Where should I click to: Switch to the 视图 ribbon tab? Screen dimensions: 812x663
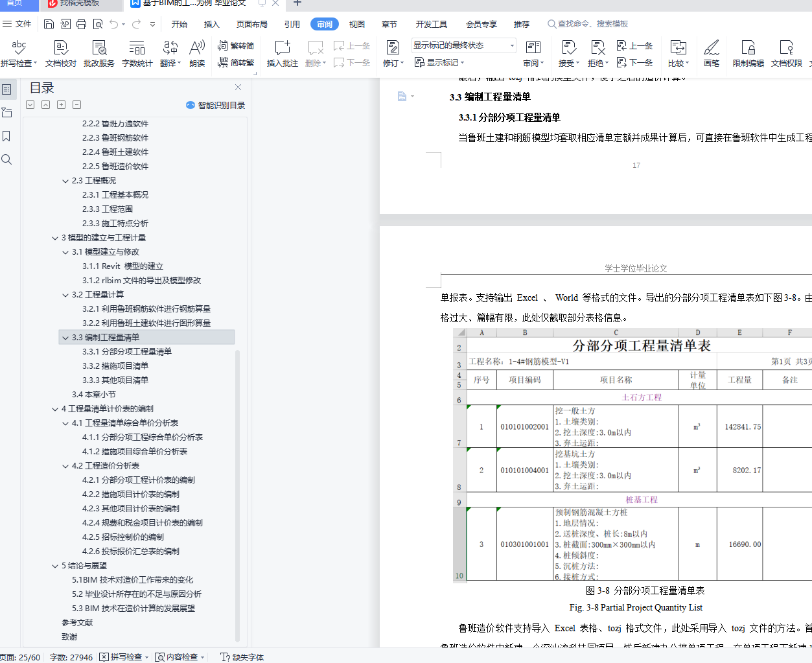point(357,24)
